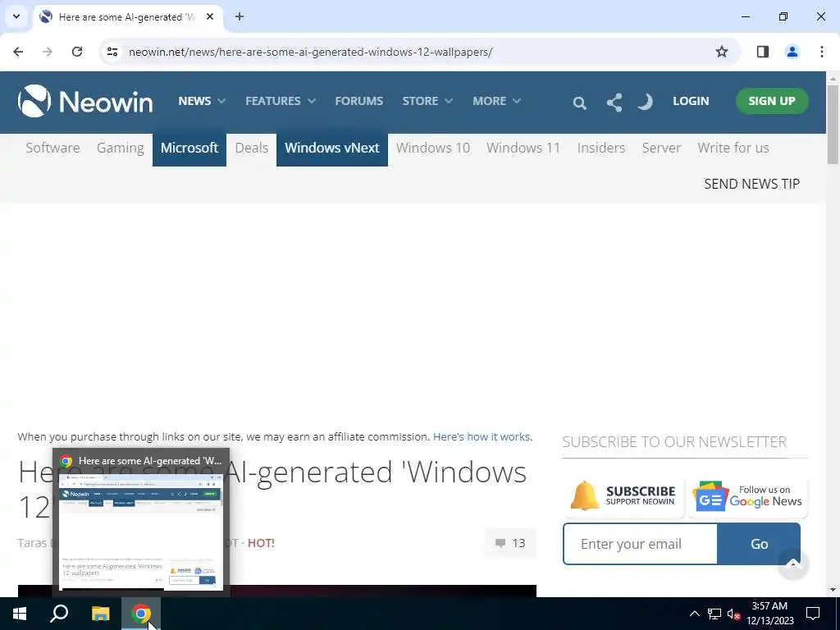Screen dimensions: 840x630
Task: Close the Neowin article tab
Action: point(210,16)
